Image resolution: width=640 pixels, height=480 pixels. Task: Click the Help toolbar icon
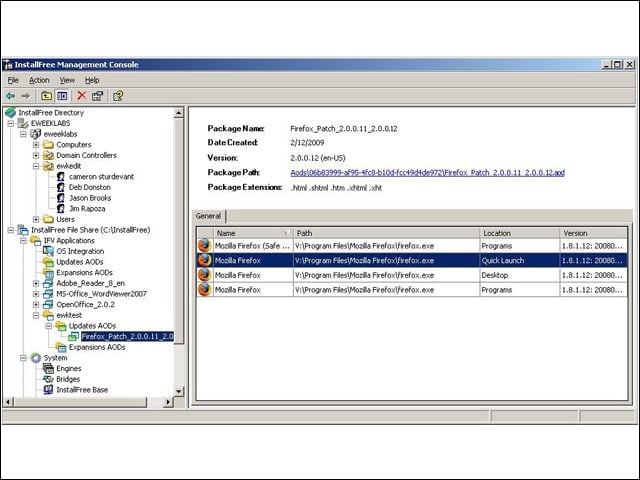(118, 96)
